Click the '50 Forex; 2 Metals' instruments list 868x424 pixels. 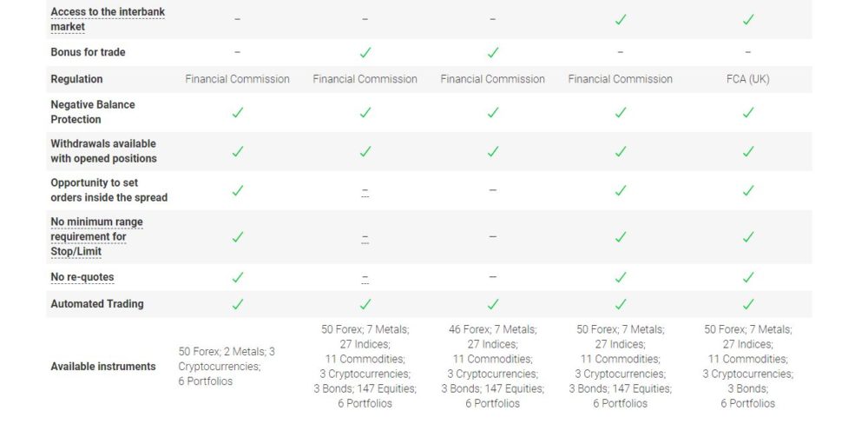click(x=227, y=367)
